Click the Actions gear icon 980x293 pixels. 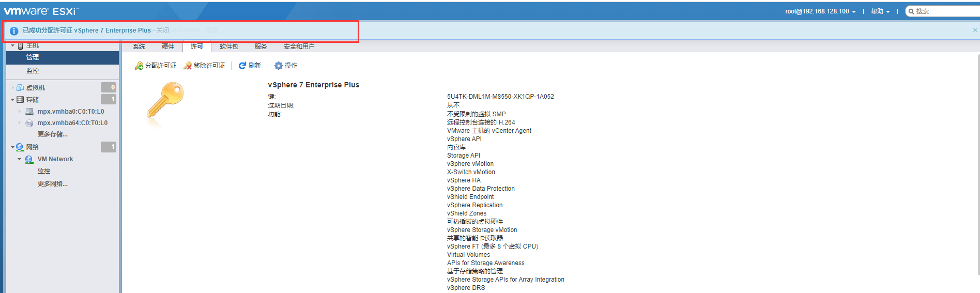[x=279, y=66]
